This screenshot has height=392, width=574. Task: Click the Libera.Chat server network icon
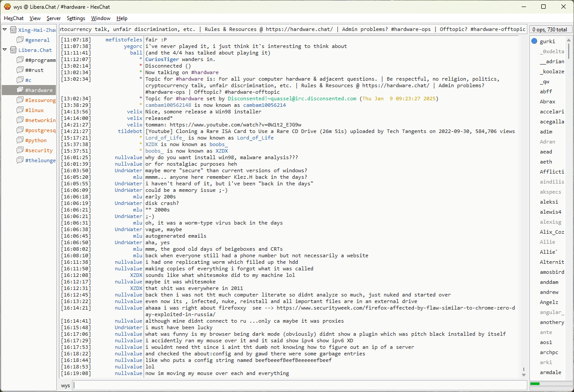point(14,50)
